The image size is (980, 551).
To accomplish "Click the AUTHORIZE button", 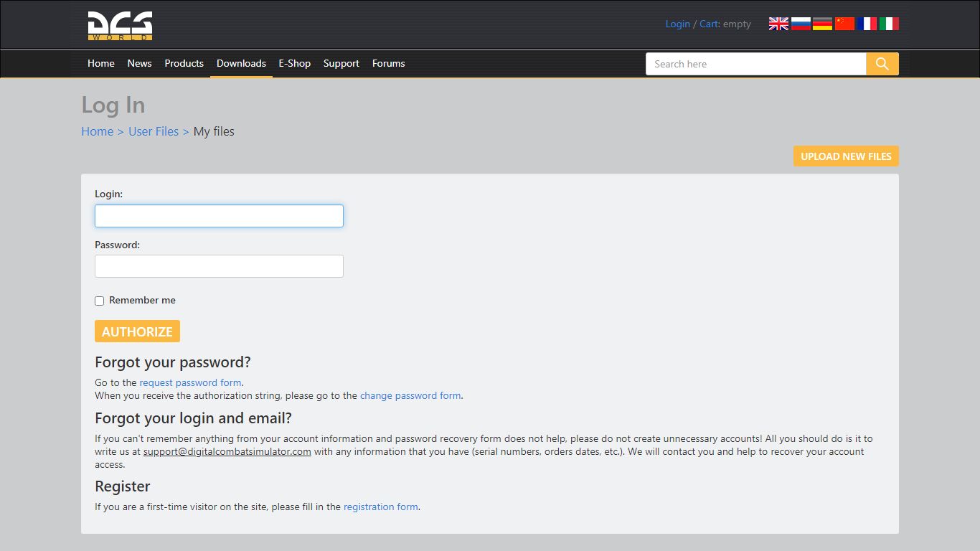I will pos(137,331).
